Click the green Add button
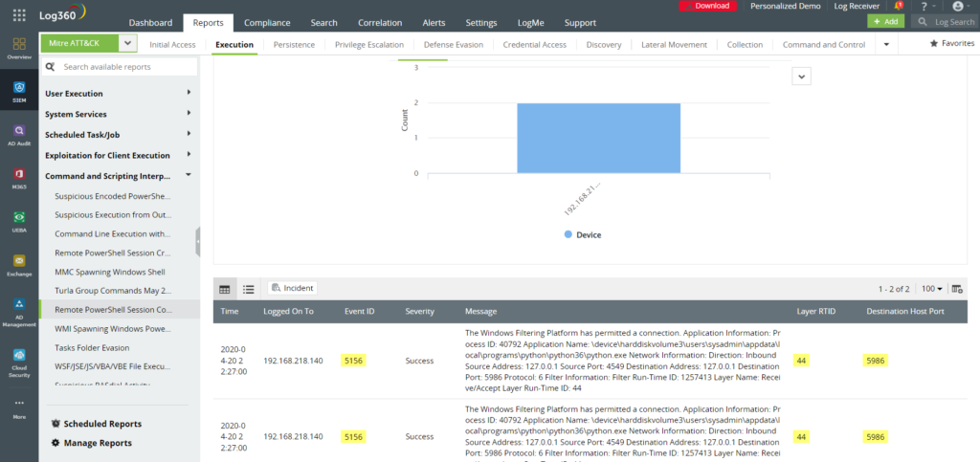The image size is (980, 462). [x=885, y=21]
